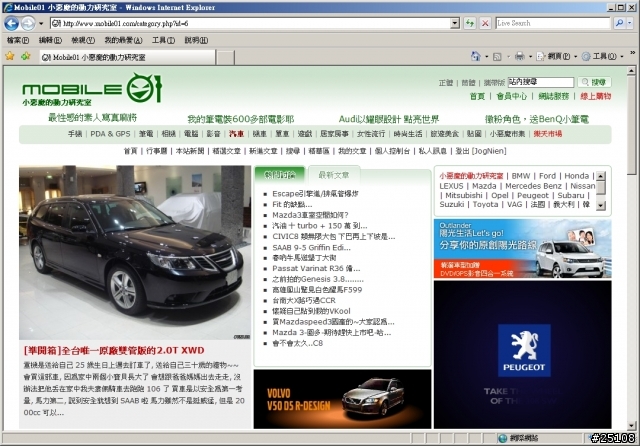Screen dimensions: 640x446
Task: Click the BMW brand link
Action: click(x=521, y=176)
